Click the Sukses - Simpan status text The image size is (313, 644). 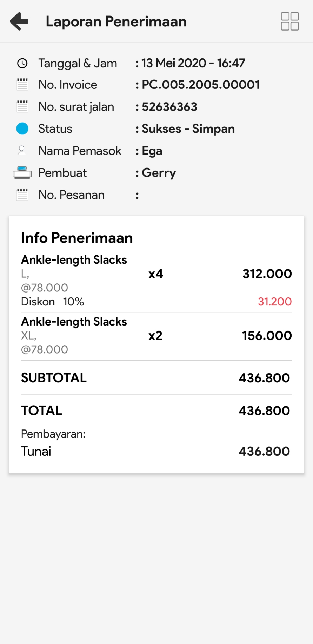click(x=188, y=129)
